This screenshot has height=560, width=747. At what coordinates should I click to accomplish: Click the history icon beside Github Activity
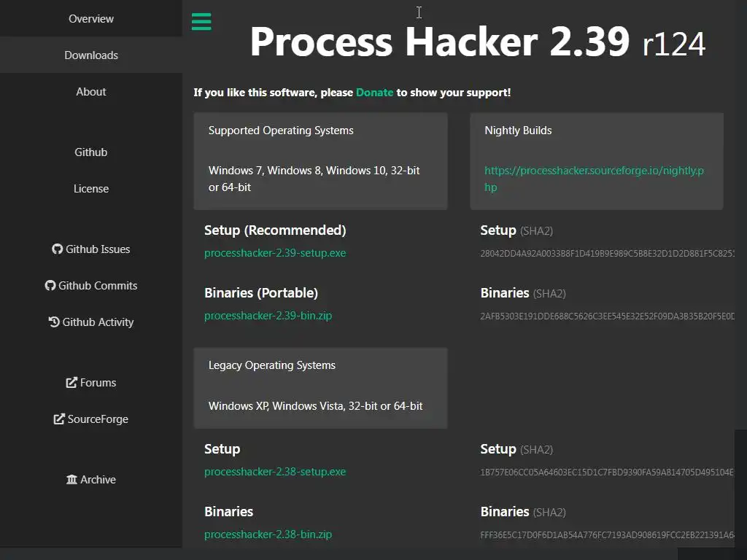tap(54, 322)
